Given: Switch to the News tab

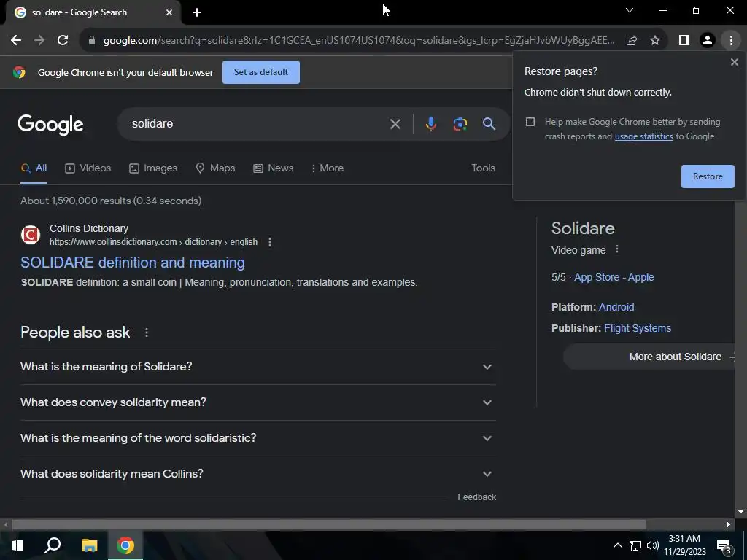Looking at the screenshot, I should [274, 168].
